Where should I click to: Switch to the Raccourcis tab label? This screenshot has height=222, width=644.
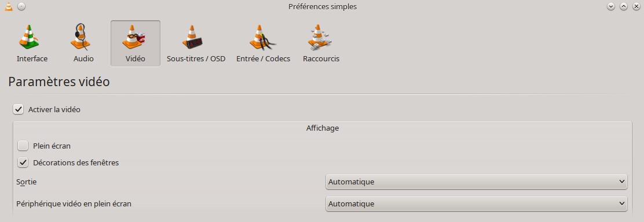tap(321, 59)
